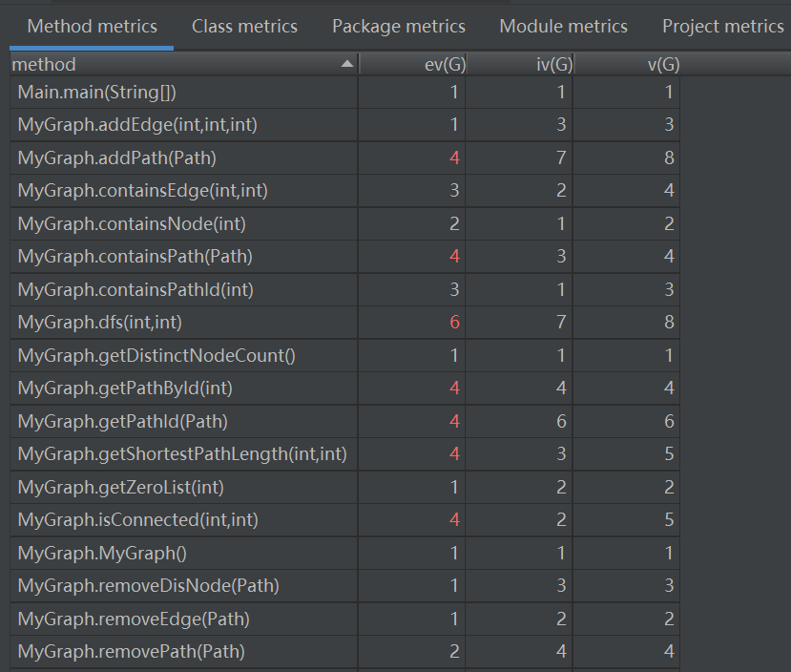Select the MyGraph.addPath(Path) row
This screenshot has width=791, height=672.
pos(344,157)
